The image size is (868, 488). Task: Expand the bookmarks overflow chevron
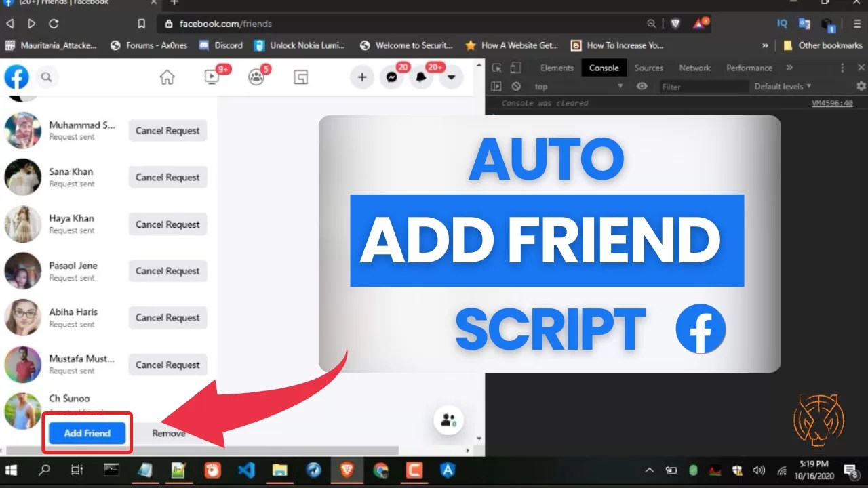click(x=766, y=45)
